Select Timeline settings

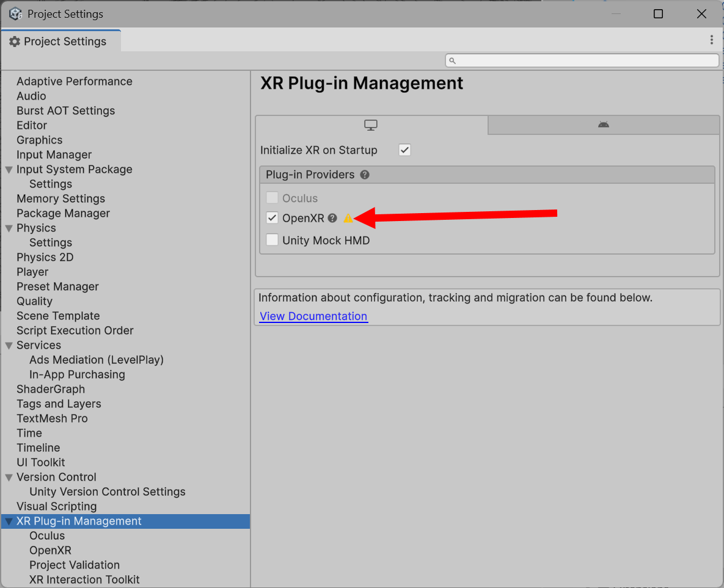(38, 448)
